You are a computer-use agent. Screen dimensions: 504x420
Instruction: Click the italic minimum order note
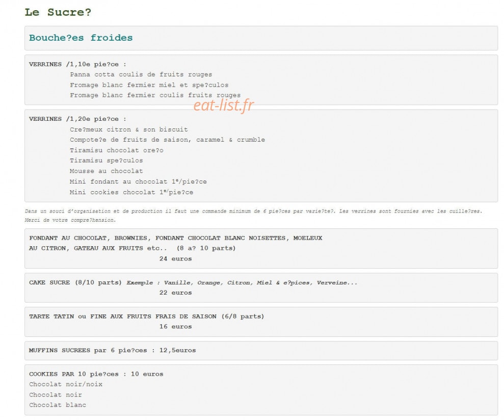click(x=254, y=216)
